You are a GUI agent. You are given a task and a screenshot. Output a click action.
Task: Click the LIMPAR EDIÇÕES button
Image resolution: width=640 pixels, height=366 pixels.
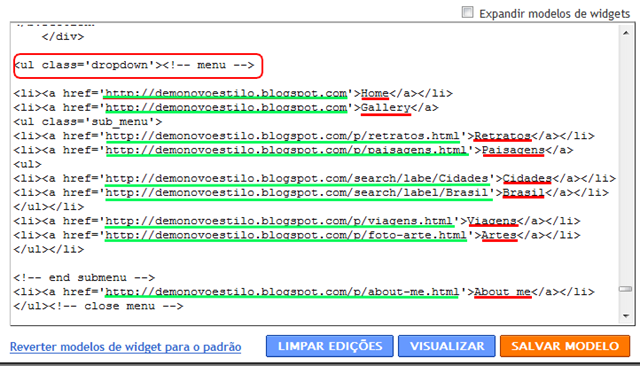click(330, 346)
